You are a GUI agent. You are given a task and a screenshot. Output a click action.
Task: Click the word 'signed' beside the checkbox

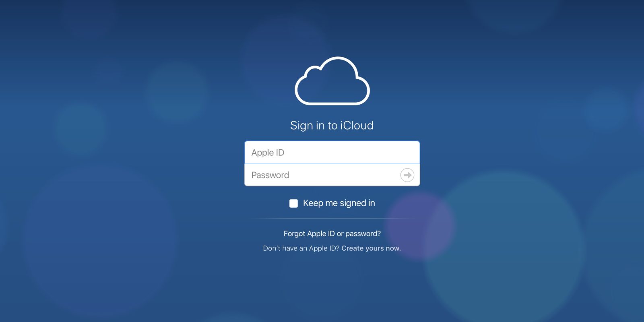[353, 203]
